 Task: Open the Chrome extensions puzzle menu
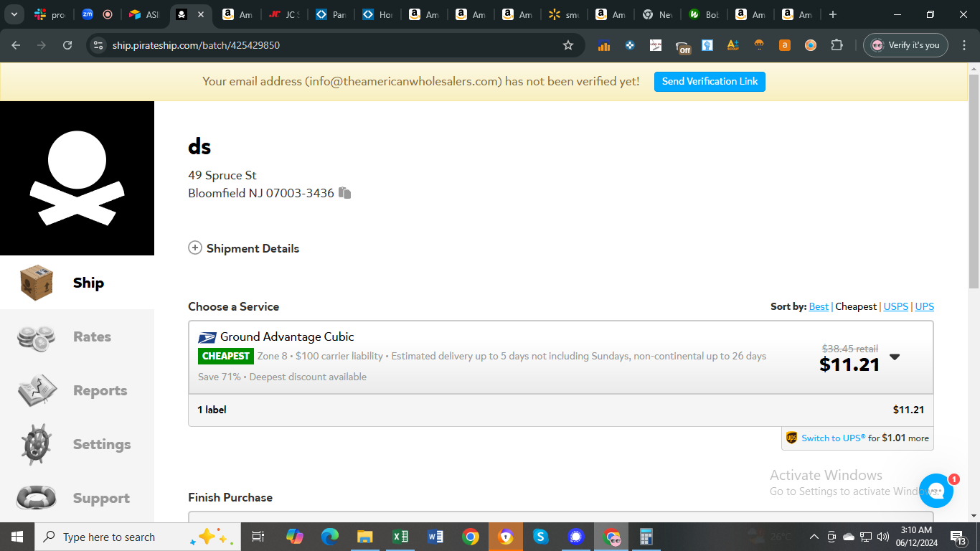click(x=837, y=45)
